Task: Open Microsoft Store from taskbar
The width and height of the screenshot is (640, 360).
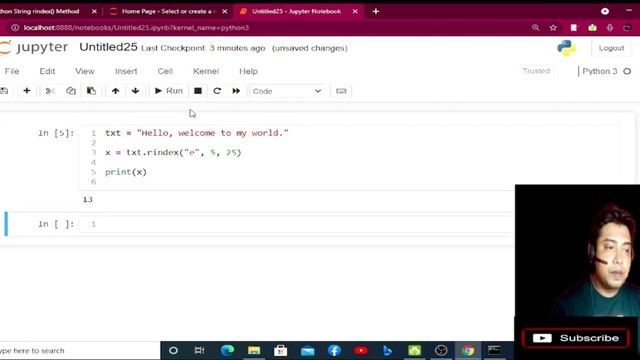Action: tap(280, 350)
